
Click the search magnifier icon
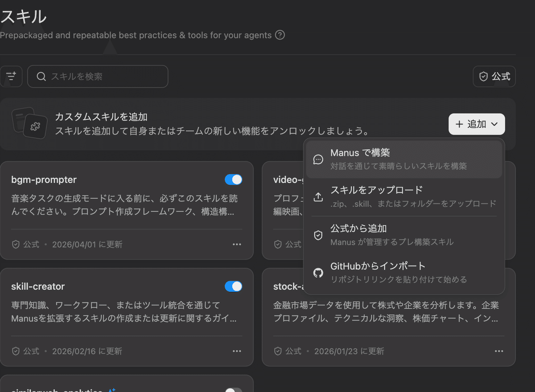(x=41, y=77)
